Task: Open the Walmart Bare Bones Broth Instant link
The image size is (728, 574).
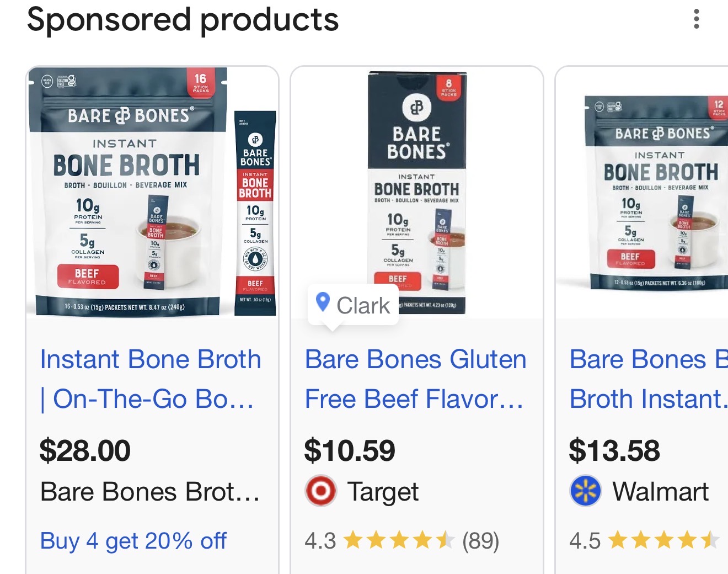Action: tap(649, 379)
